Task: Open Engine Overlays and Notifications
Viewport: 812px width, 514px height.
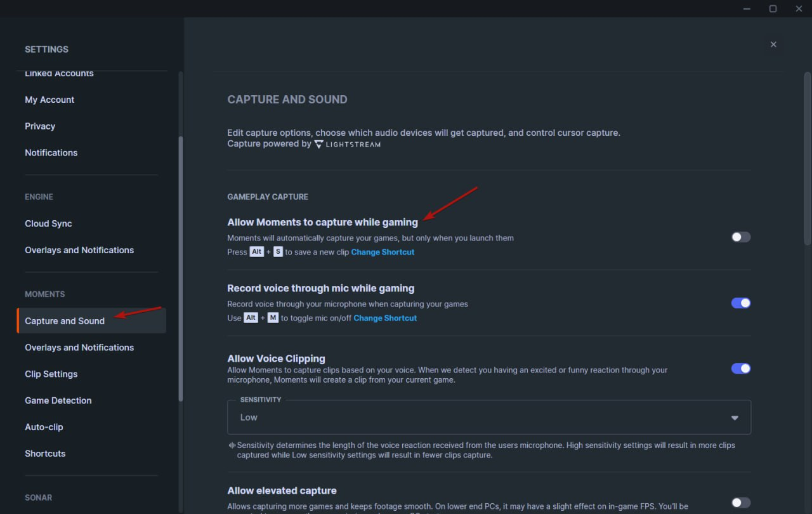Action: tap(79, 251)
